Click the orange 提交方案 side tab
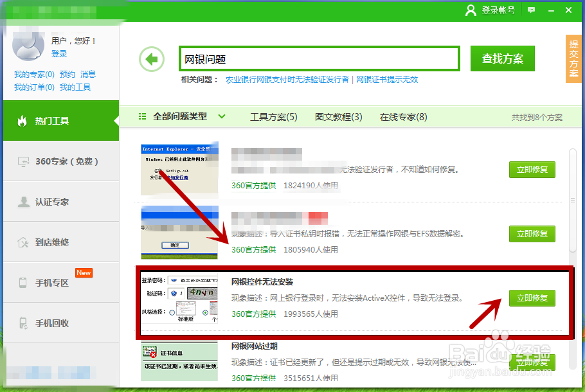585x392 pixels. (573, 58)
